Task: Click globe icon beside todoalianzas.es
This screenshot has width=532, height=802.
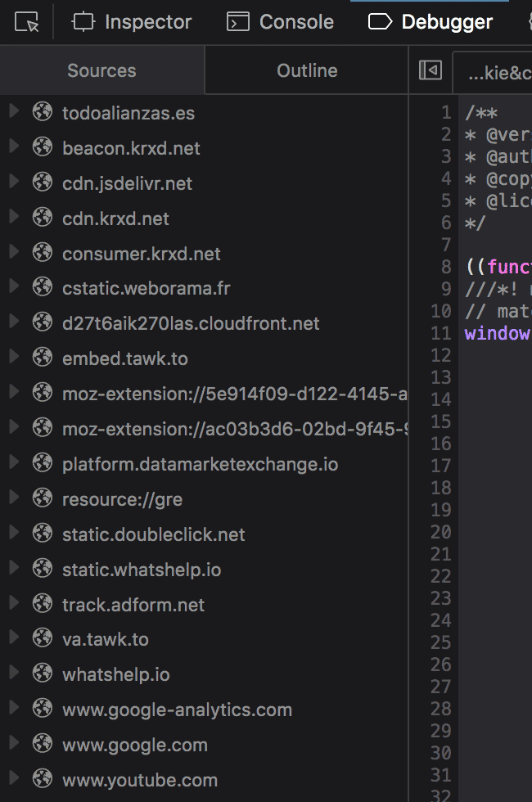Action: pyautogui.click(x=43, y=111)
